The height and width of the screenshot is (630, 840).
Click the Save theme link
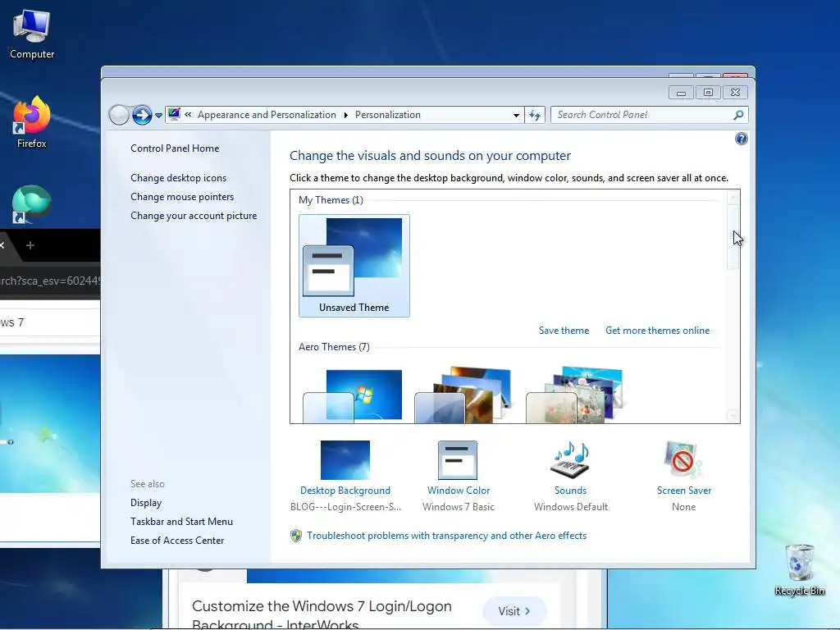click(564, 331)
